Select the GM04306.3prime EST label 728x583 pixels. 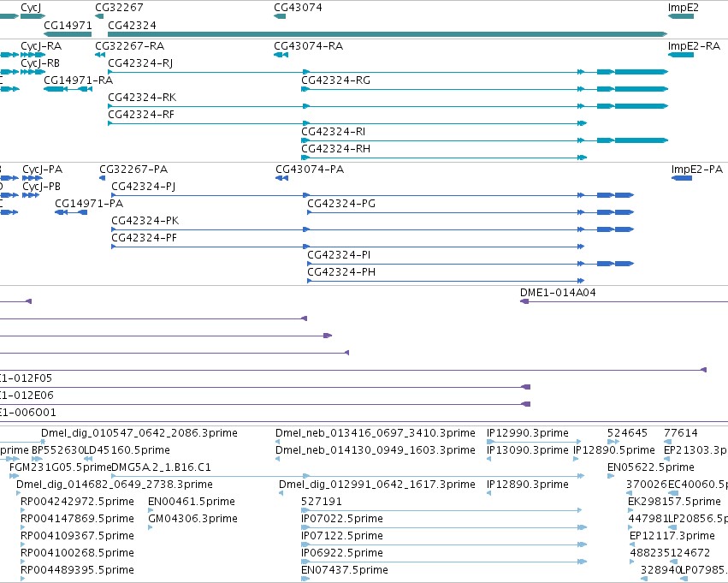point(192,519)
